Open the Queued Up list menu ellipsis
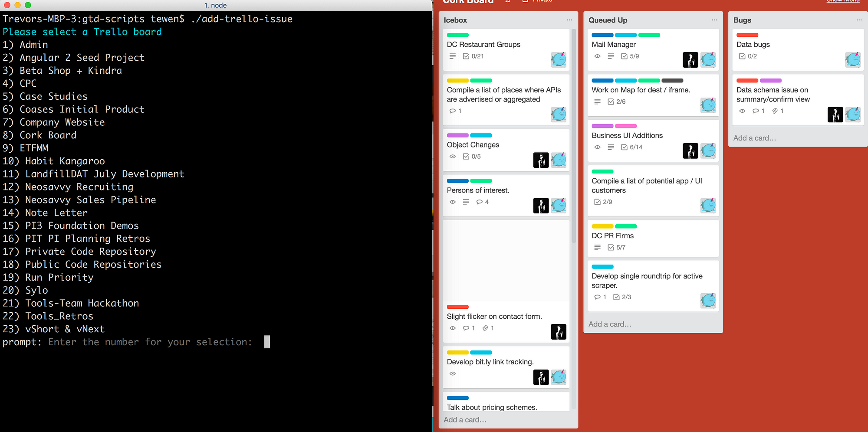This screenshot has height=432, width=868. 714,20
